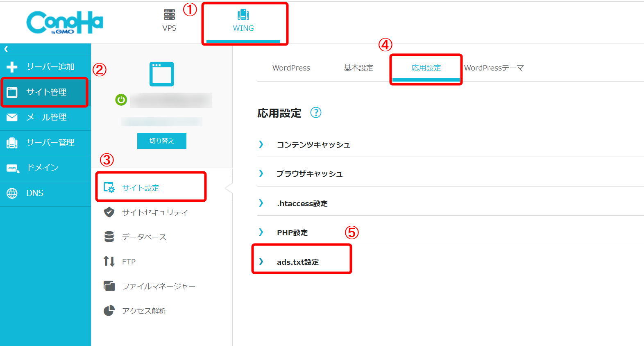This screenshot has width=644, height=346.
Task: Click the VPS server icon
Action: pos(169,14)
